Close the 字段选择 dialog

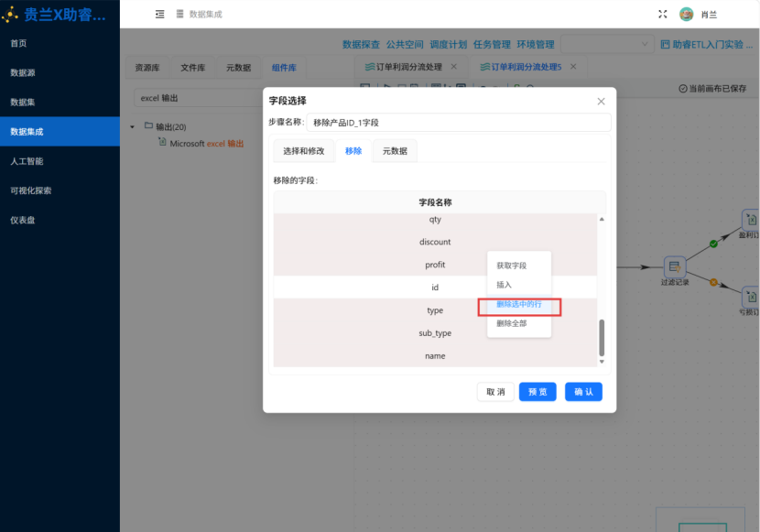[601, 102]
